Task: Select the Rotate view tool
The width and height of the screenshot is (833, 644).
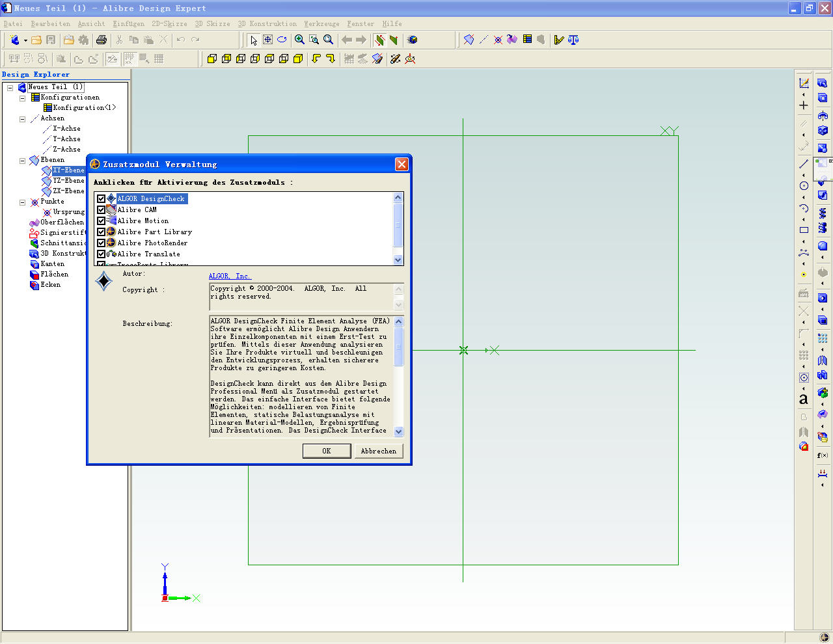Action: pos(282,40)
